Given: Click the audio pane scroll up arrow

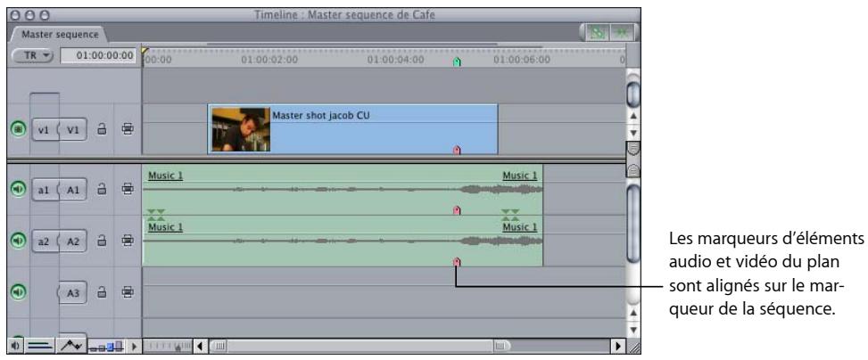Looking at the screenshot, I should tap(633, 314).
